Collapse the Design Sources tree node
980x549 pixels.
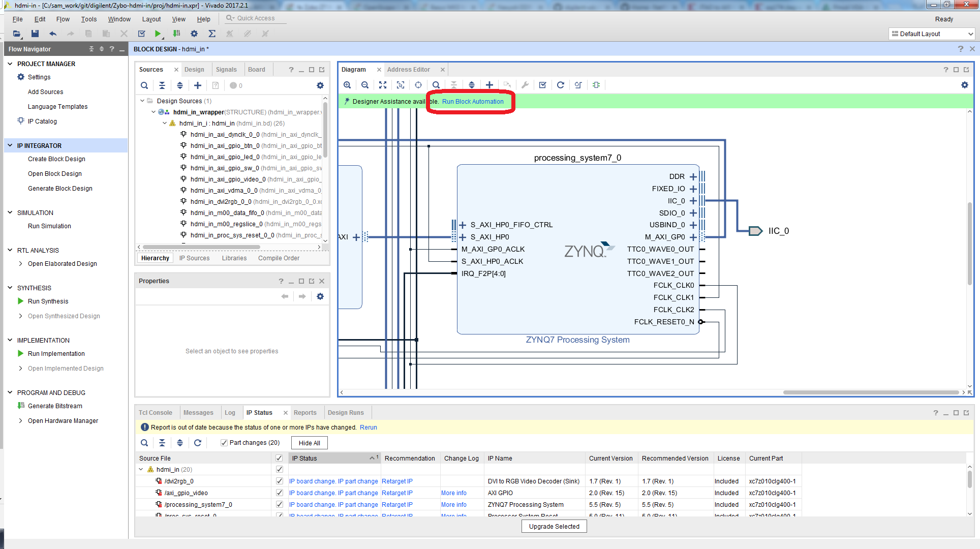point(142,101)
